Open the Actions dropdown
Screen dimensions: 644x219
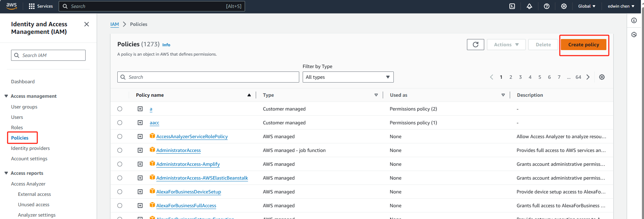click(506, 45)
